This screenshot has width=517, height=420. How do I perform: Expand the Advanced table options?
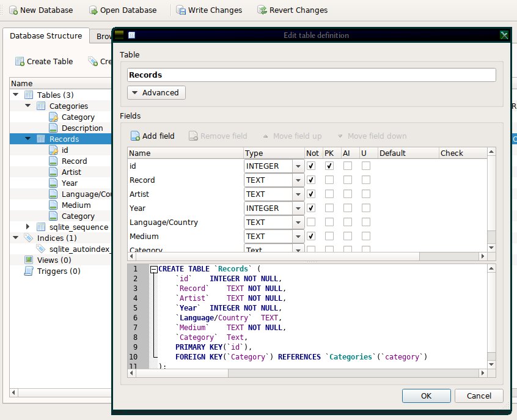(x=156, y=93)
